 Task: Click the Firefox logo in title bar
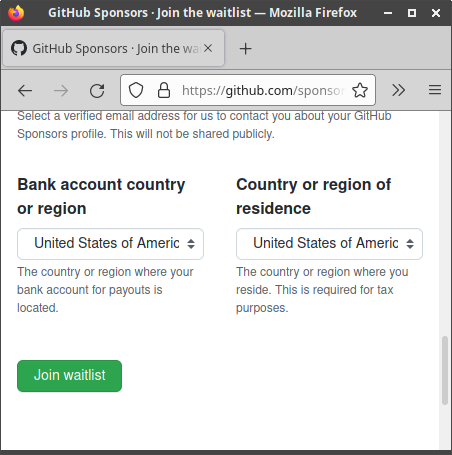16,13
